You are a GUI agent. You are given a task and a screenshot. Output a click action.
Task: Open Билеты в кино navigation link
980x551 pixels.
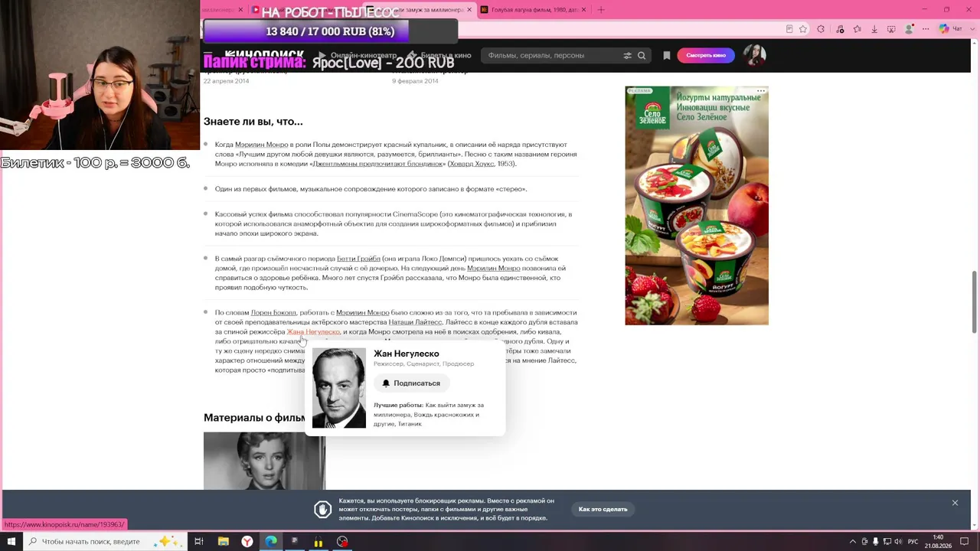point(439,55)
